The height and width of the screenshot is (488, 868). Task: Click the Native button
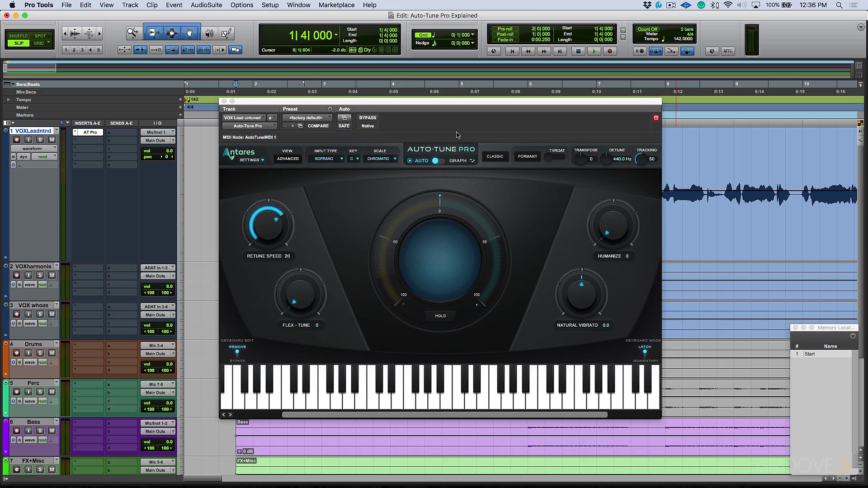coord(368,126)
